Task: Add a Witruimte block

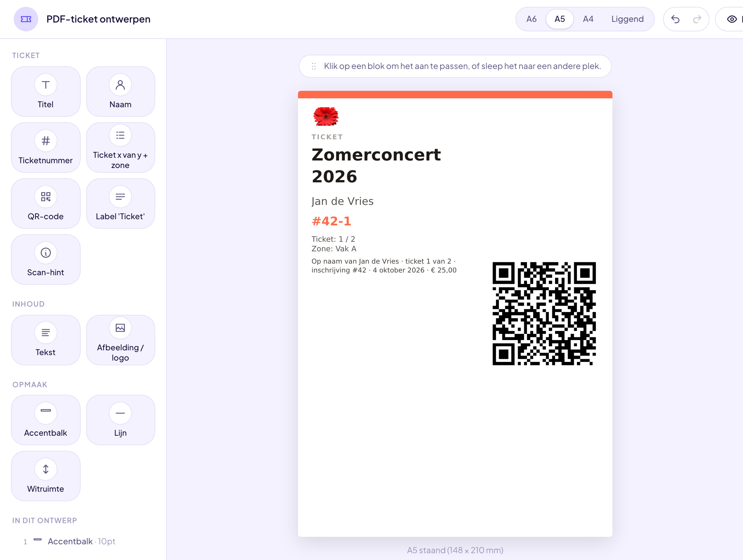Action: 46,476
